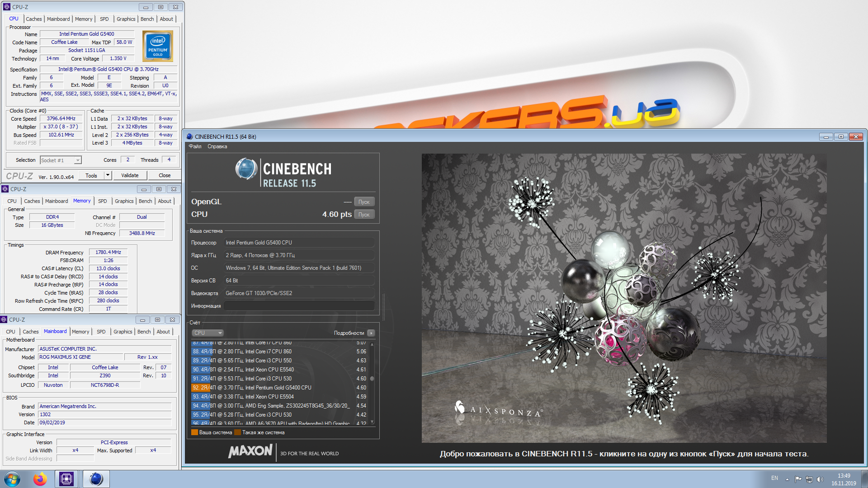Viewport: 868px width, 488px height.
Task: Click the Intel Pentium Gold logo
Action: coord(158,46)
